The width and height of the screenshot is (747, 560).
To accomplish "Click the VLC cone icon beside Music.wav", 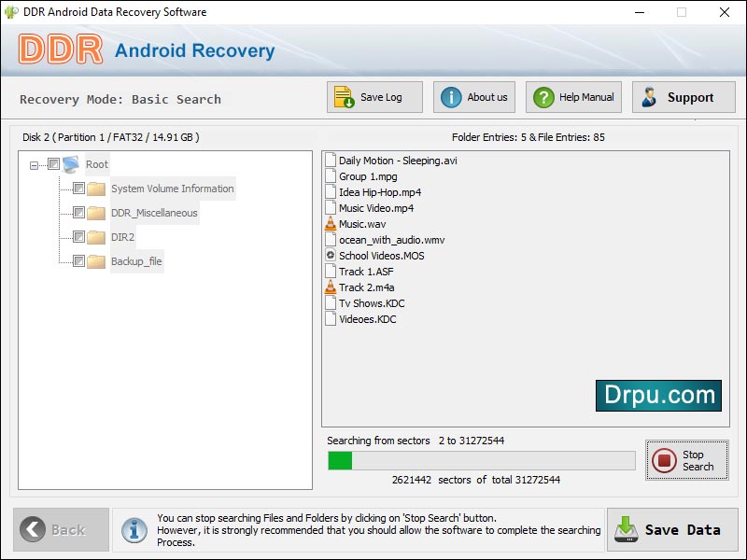I will pyautogui.click(x=331, y=223).
